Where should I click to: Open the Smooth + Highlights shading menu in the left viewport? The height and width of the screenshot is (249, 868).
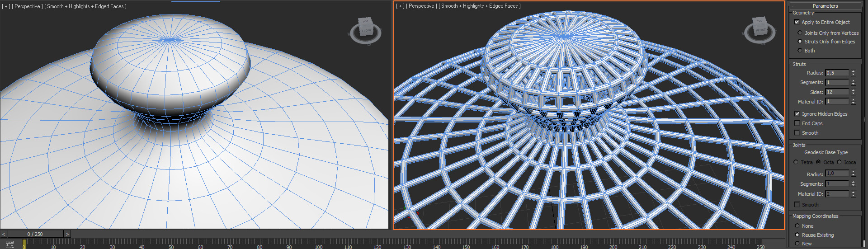85,6
